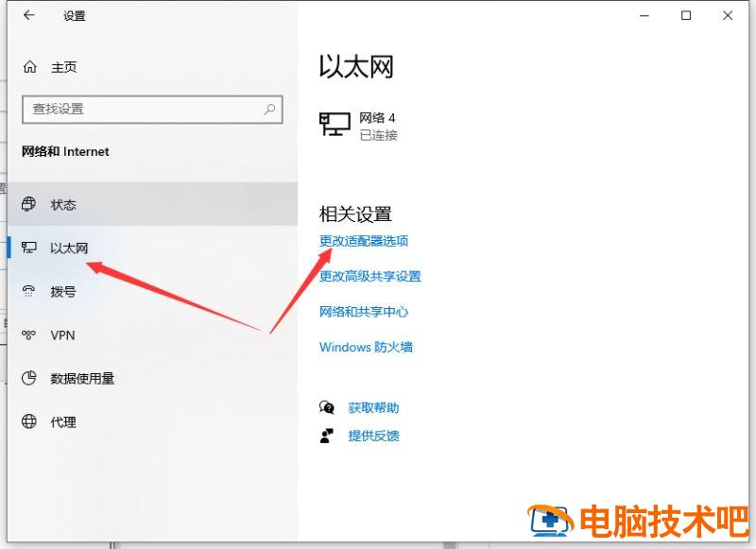Click the 代理 globe icon in the sidebar
This screenshot has height=549, width=756.
point(29,421)
